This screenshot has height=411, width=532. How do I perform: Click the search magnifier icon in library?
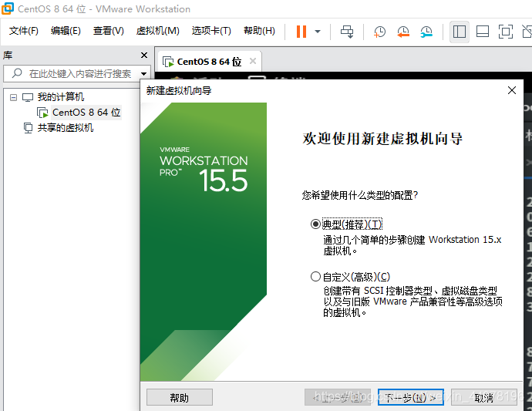[x=17, y=73]
